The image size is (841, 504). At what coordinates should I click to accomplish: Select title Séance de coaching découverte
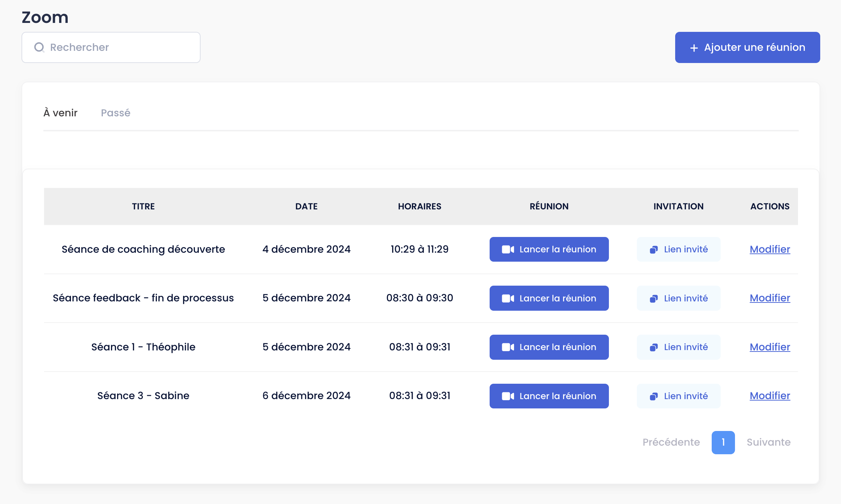[143, 249]
